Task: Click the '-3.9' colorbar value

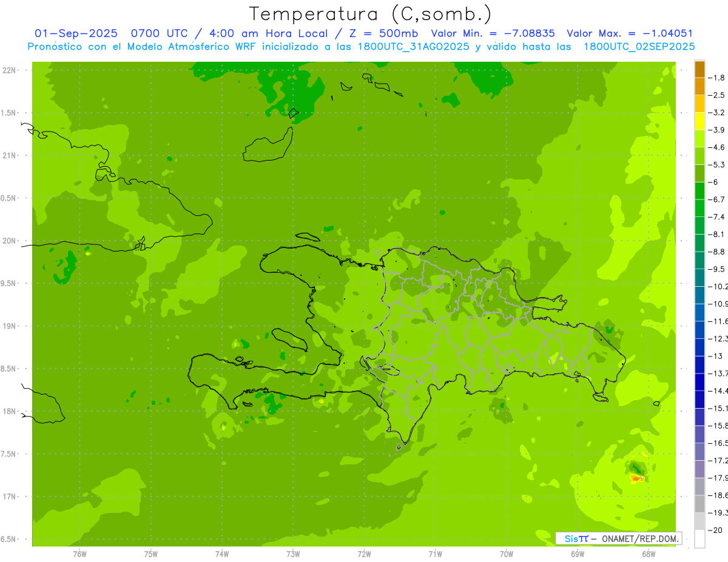Action: pyautogui.click(x=717, y=130)
